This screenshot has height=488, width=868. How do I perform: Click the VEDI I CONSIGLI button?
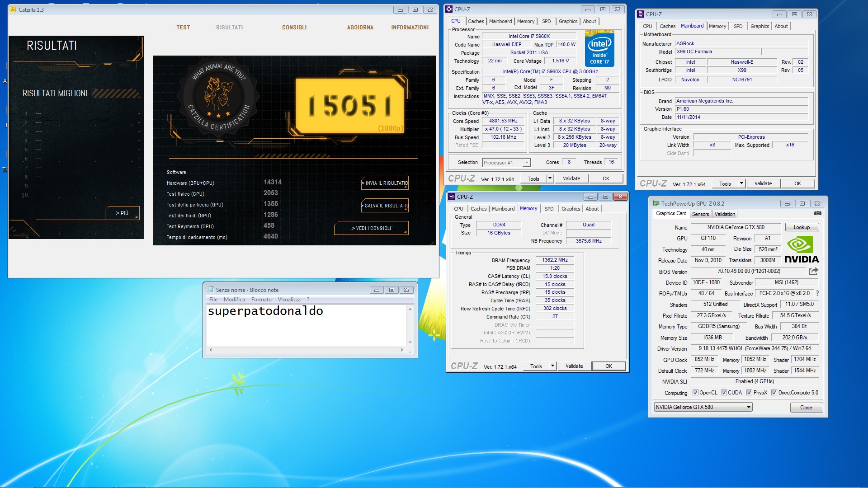pos(371,228)
